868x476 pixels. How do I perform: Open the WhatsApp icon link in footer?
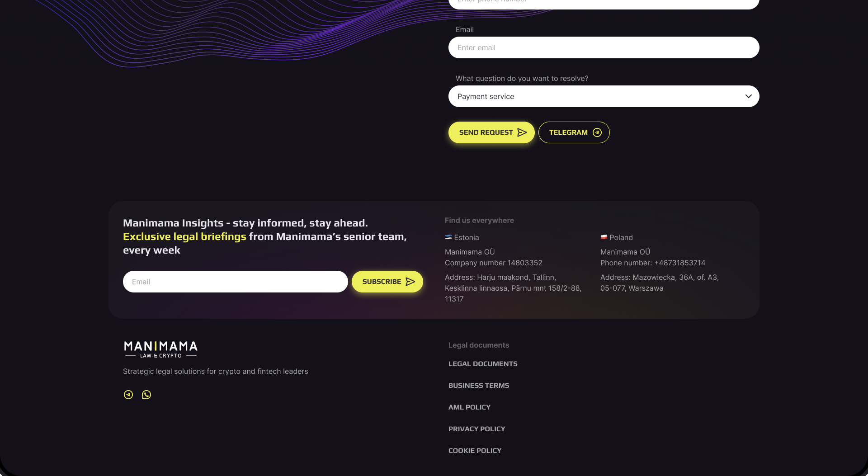point(146,395)
